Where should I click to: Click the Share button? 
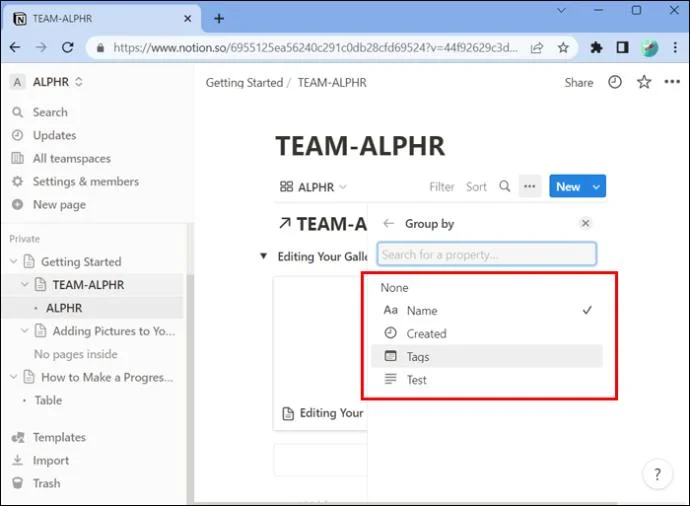tap(579, 83)
